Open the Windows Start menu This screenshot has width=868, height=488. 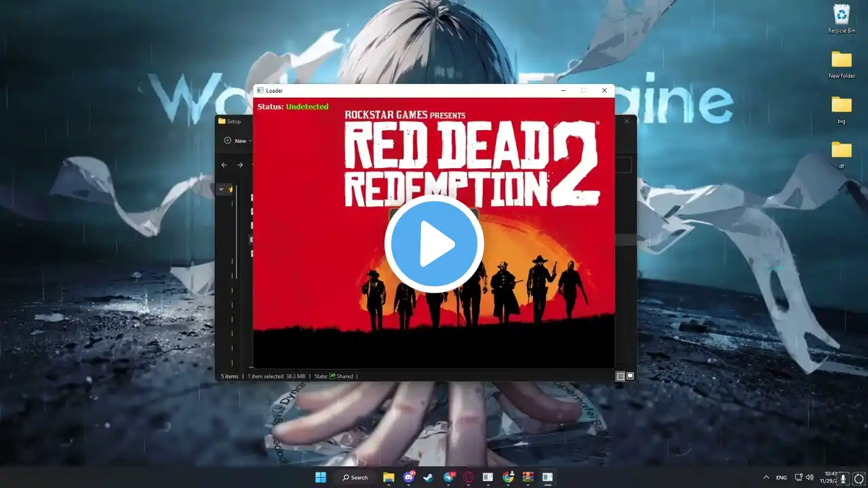(321, 477)
